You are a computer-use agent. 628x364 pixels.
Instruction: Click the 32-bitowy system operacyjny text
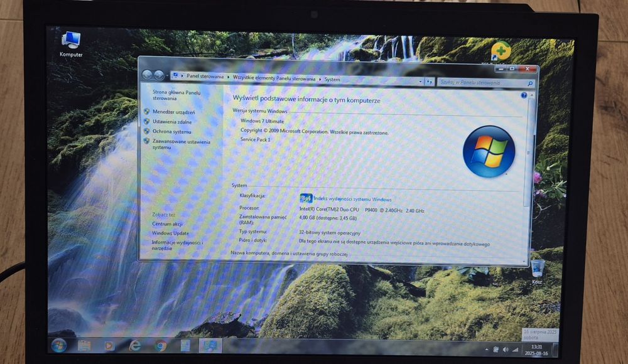coord(330,232)
